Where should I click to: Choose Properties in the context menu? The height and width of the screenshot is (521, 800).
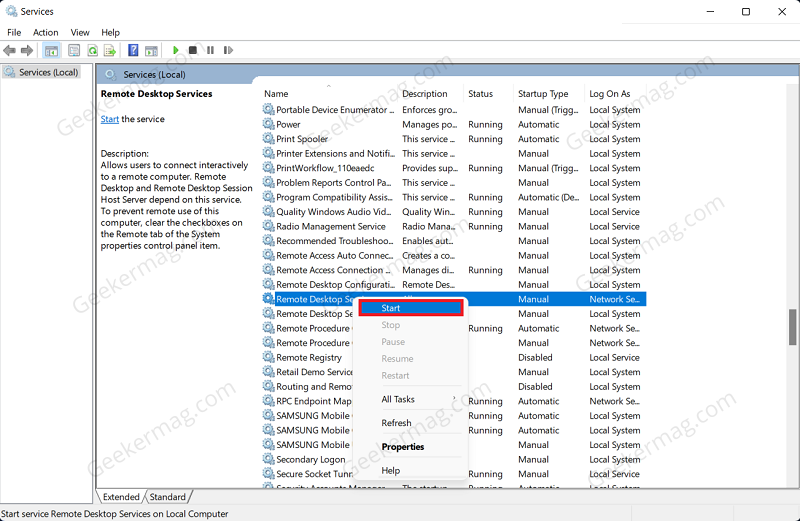411,446
